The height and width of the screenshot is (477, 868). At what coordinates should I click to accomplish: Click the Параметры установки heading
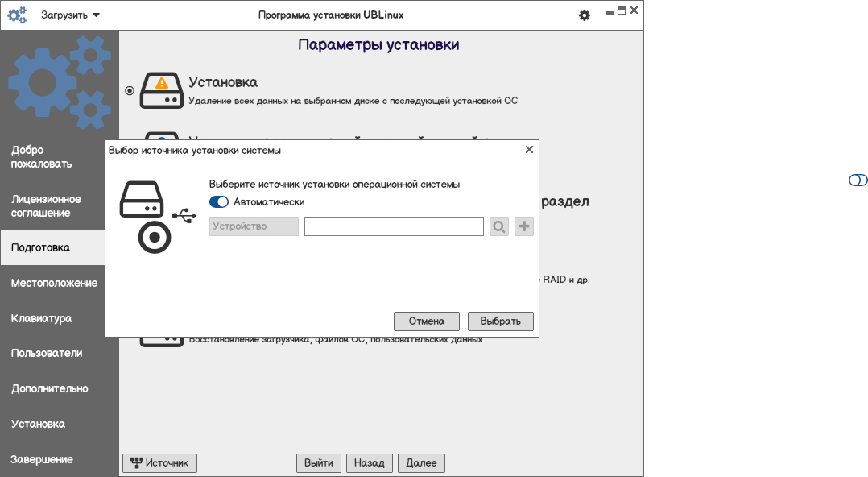[x=378, y=45]
